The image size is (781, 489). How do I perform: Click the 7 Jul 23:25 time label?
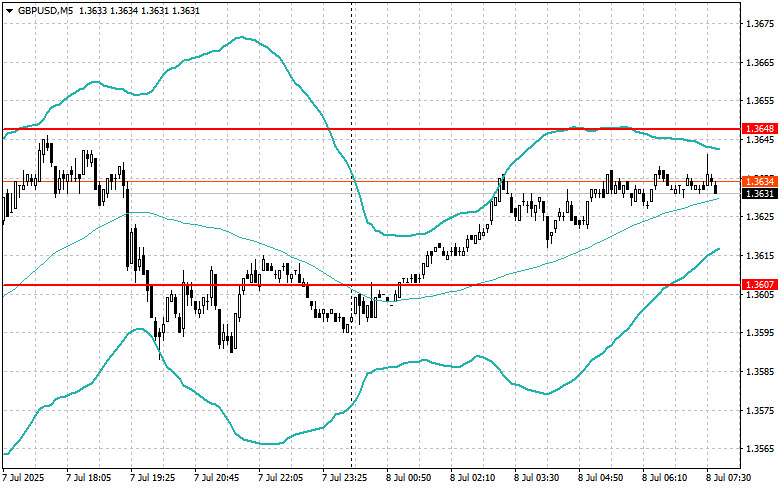[345, 478]
